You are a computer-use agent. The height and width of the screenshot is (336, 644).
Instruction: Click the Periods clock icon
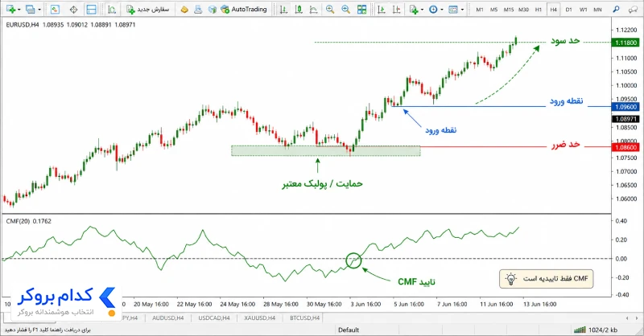click(433, 9)
